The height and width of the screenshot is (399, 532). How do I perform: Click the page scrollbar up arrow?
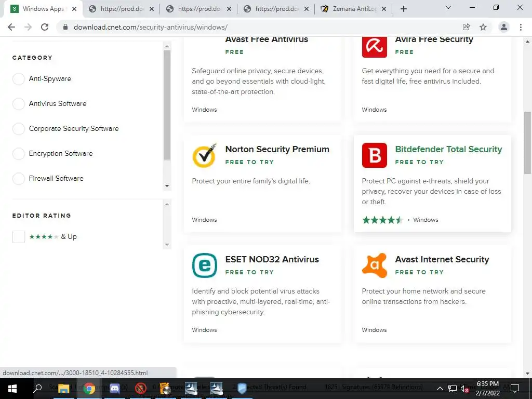pyautogui.click(x=528, y=42)
